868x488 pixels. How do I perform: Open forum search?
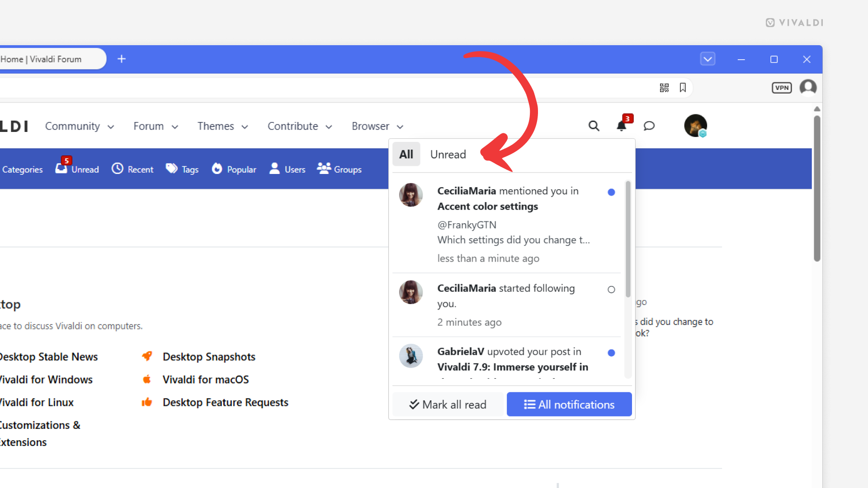(x=594, y=126)
